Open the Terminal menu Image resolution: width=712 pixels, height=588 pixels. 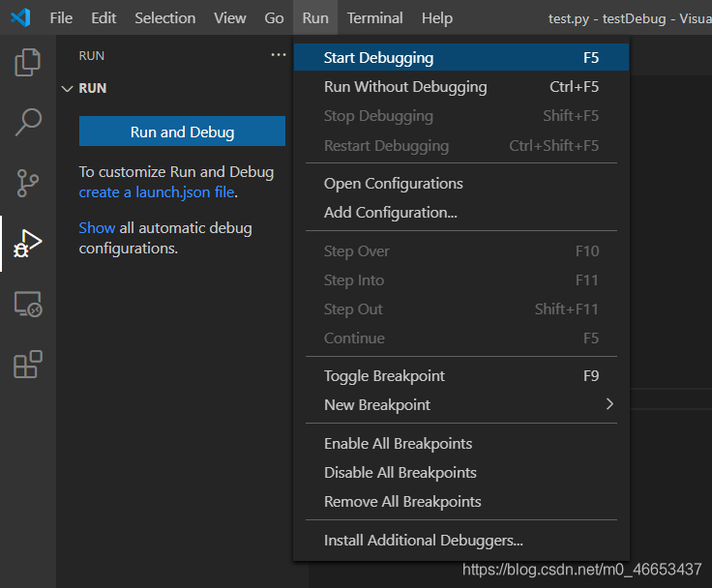[374, 17]
